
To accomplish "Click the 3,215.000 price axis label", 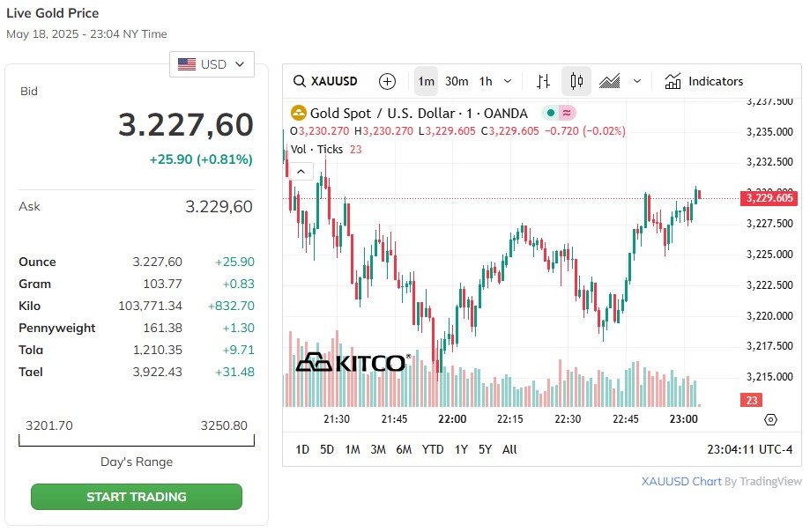I will (769, 377).
